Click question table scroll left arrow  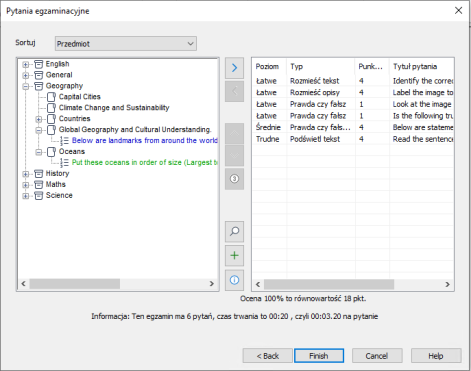pos(258,284)
